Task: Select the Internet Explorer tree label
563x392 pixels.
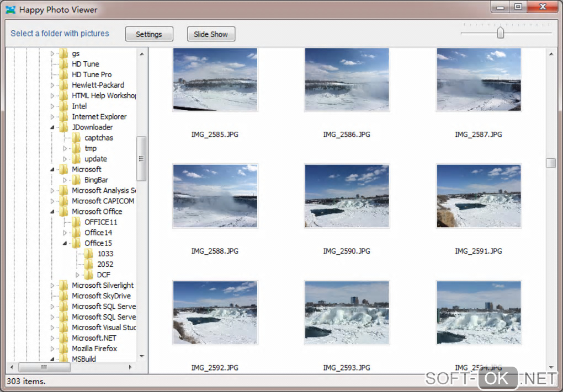Action: click(x=99, y=116)
